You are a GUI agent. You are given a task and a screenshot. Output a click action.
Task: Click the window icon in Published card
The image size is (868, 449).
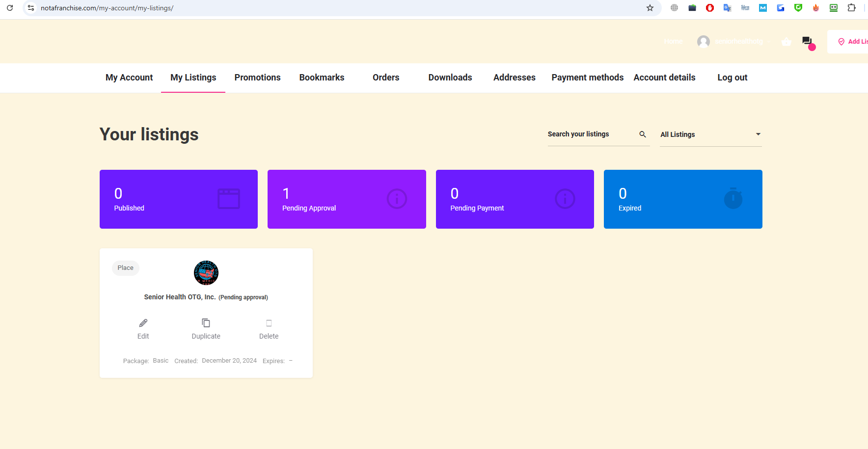[x=229, y=199]
